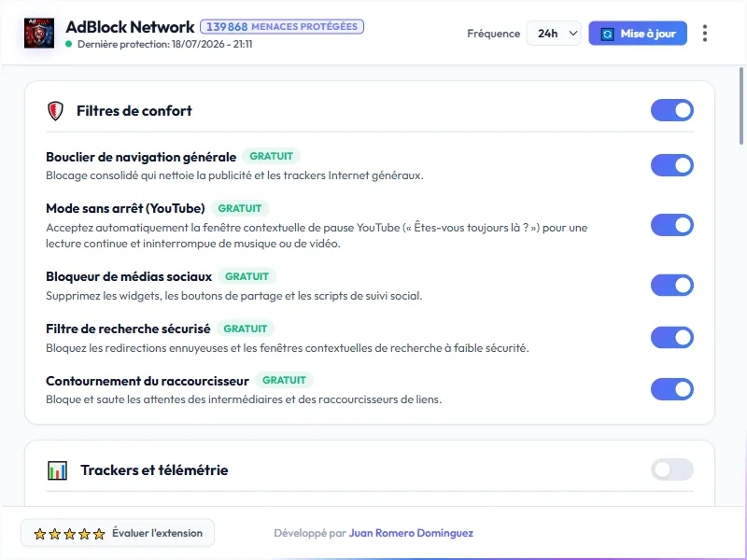Toggle Bloqueur de médias sociaux switch
Viewport: 747px width, 560px height.
(x=671, y=286)
